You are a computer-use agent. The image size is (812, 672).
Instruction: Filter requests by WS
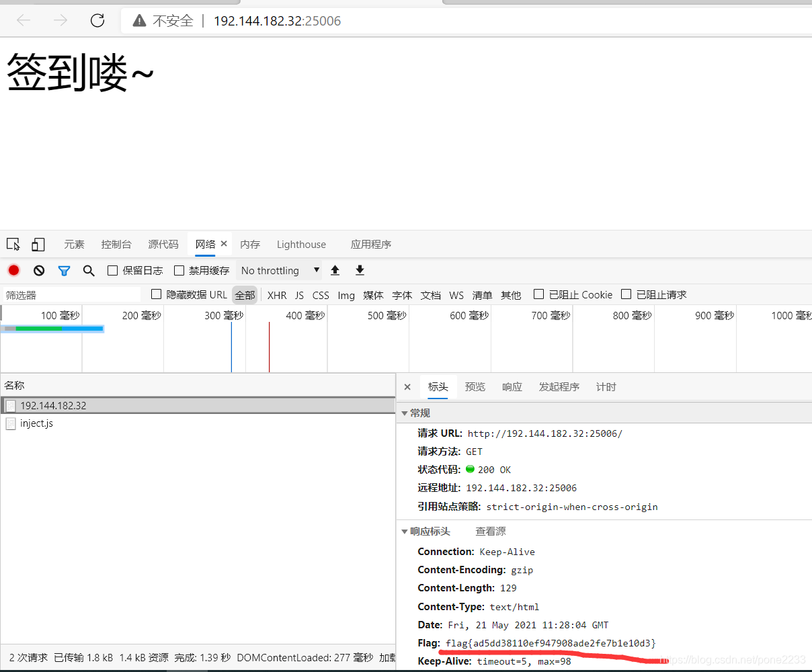[x=456, y=295]
